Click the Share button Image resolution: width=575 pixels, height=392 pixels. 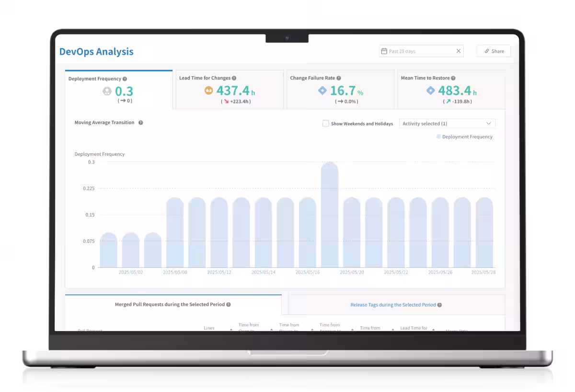click(x=494, y=51)
